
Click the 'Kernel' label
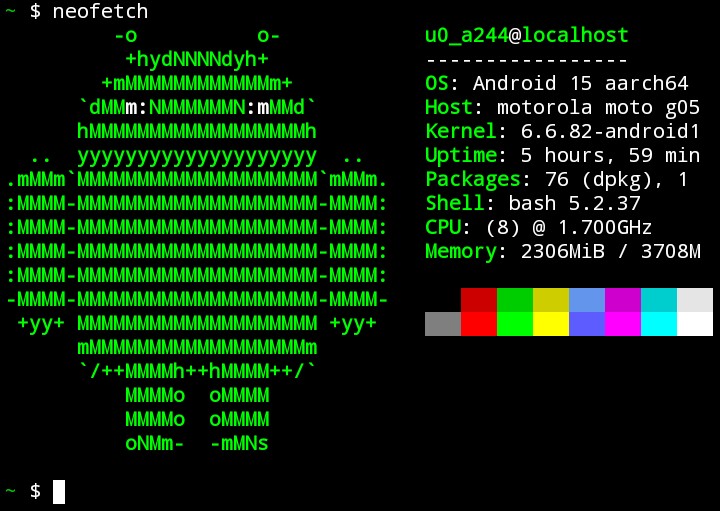point(461,131)
